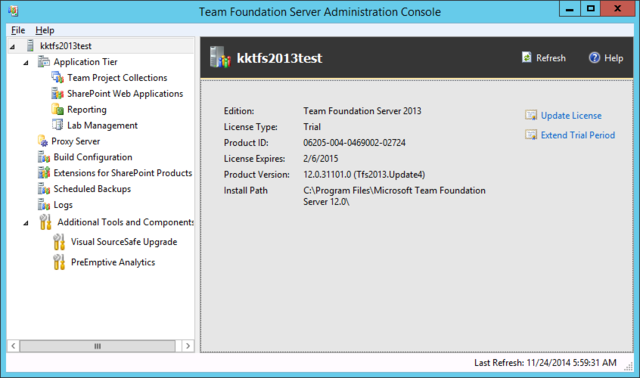Click the Logs node icon
The width and height of the screenshot is (640, 378).
point(44,205)
